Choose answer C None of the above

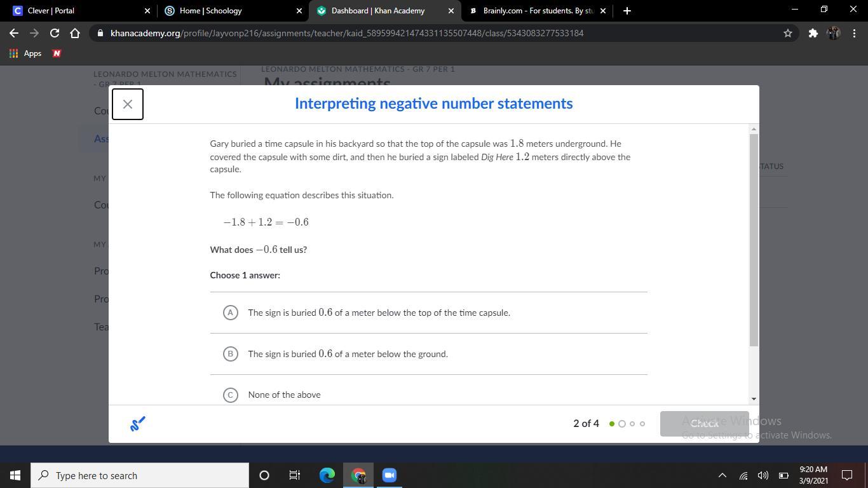[429, 395]
